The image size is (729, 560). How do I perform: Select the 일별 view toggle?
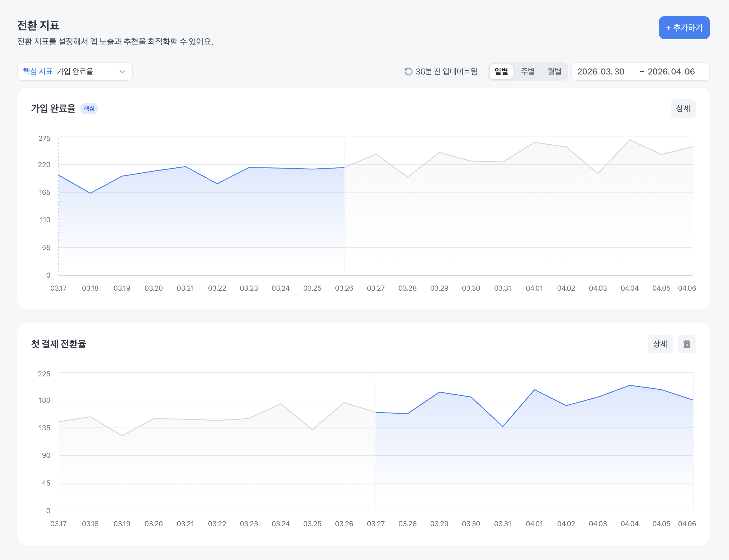click(501, 72)
